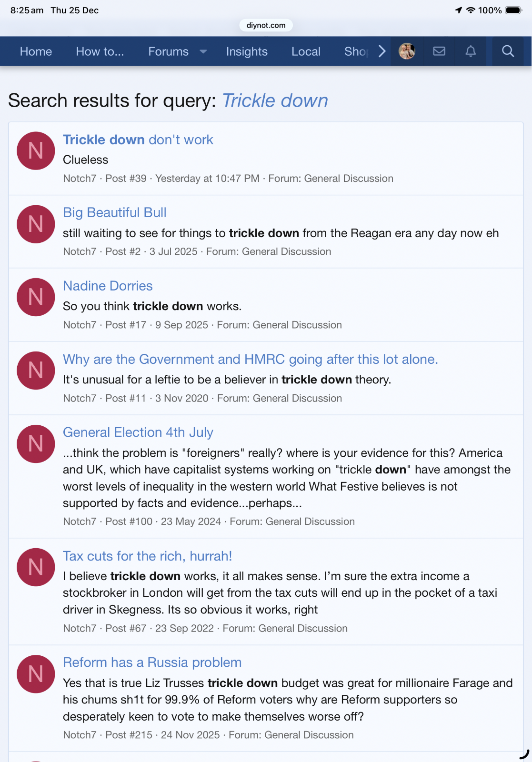Open the Local menu item
The image size is (532, 762).
(306, 51)
